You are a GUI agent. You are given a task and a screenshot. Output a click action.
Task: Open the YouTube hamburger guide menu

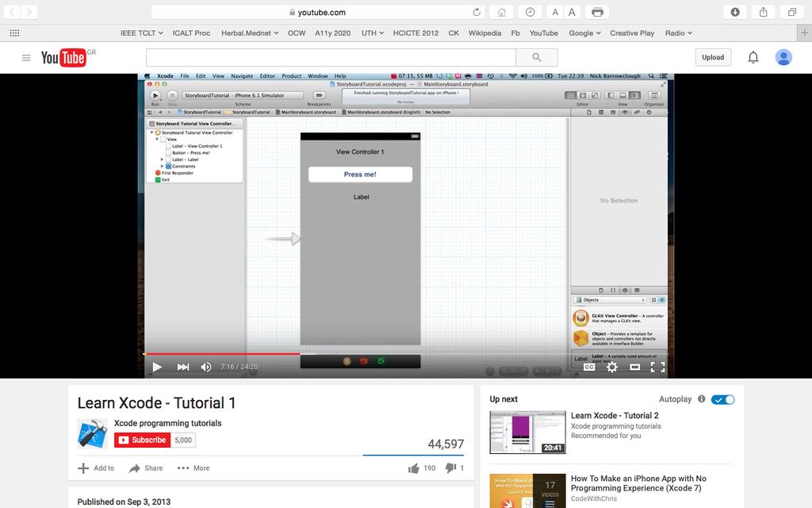[26, 57]
